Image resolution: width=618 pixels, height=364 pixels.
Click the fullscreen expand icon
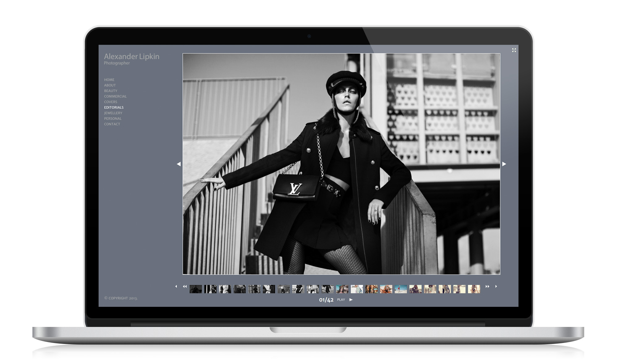[x=514, y=50]
